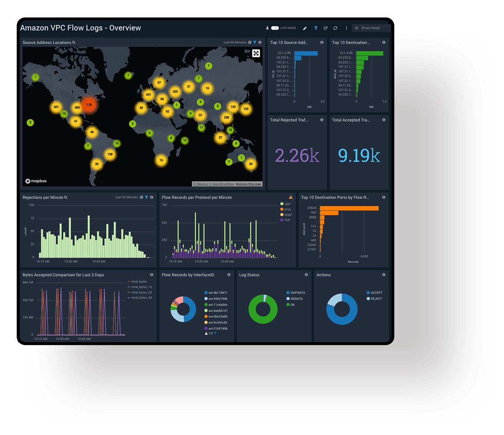Click the Improve this map link
This screenshot has height=435, width=504.
[248, 184]
